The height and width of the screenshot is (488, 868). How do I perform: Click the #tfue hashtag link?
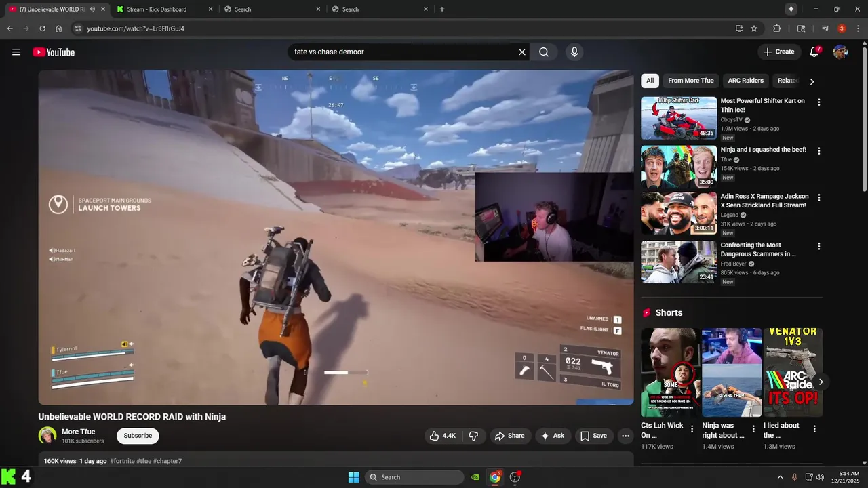point(144,461)
